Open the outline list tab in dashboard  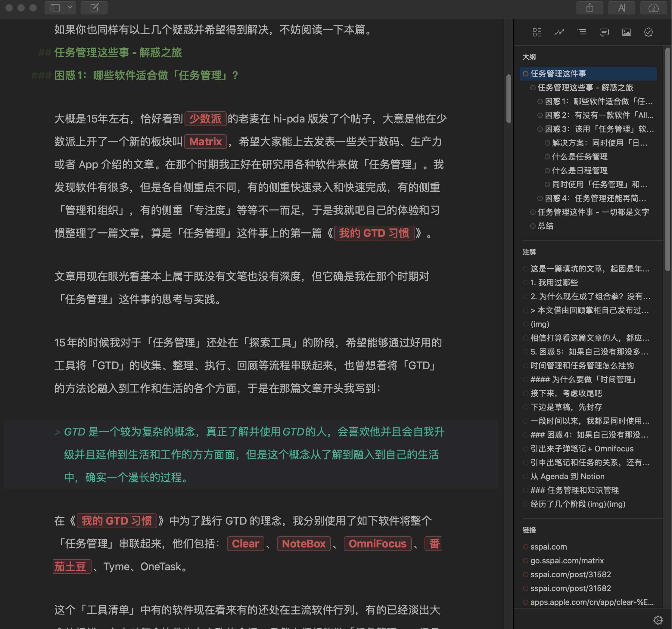[x=582, y=33]
